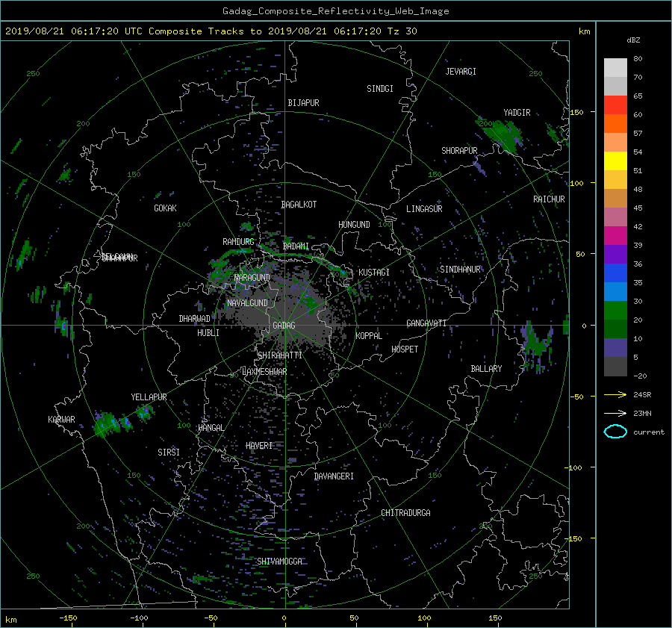Select the LAXMESHWAR city label
The height and width of the screenshot is (628, 672).
point(264,372)
